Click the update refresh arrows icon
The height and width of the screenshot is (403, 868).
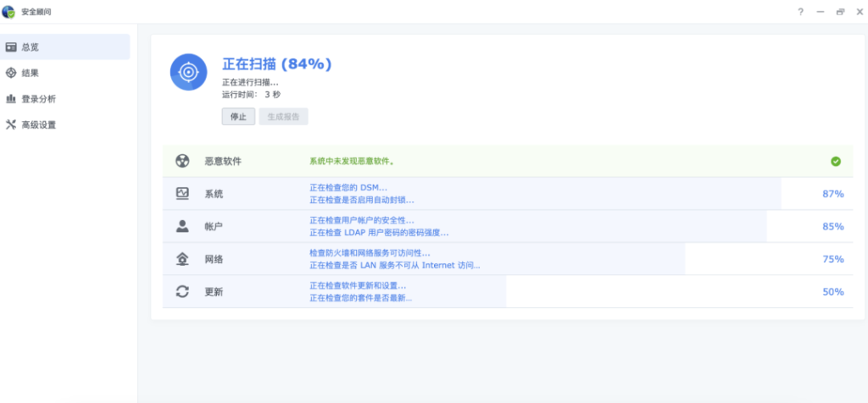tap(182, 291)
